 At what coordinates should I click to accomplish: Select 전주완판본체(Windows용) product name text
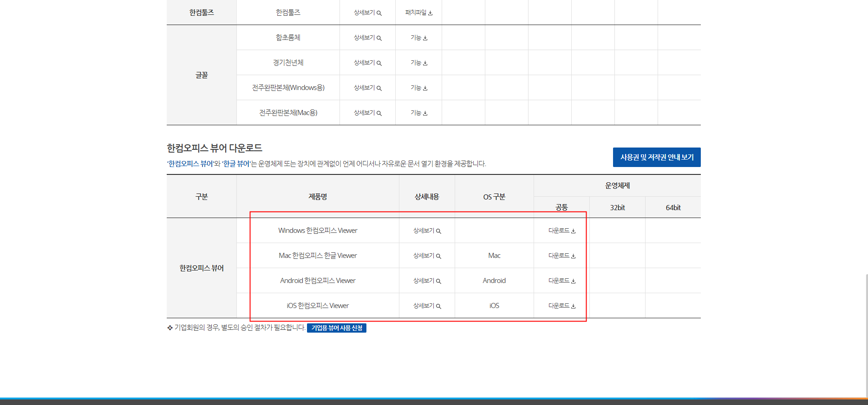pyautogui.click(x=288, y=88)
